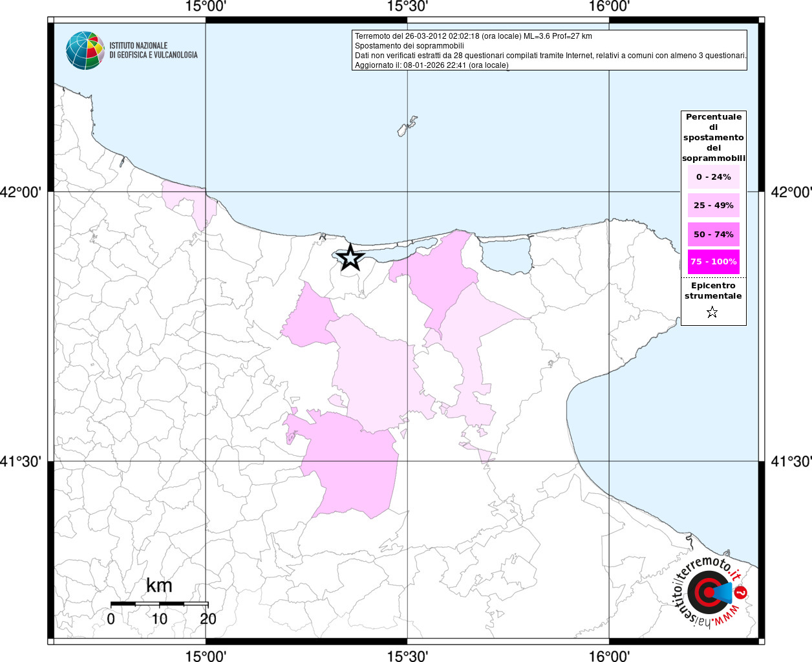Click the bottom 15°30' longitude label

(407, 656)
